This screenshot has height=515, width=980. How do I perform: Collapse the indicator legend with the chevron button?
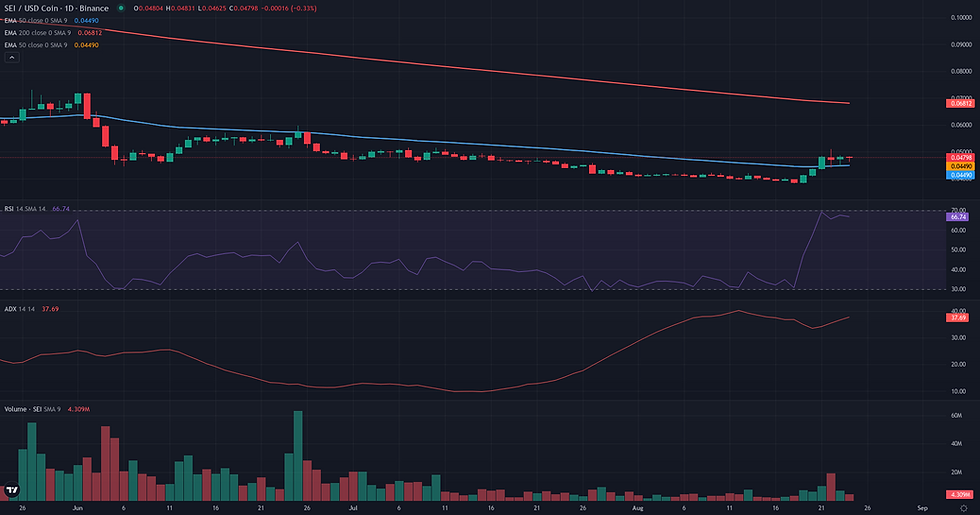coord(12,58)
